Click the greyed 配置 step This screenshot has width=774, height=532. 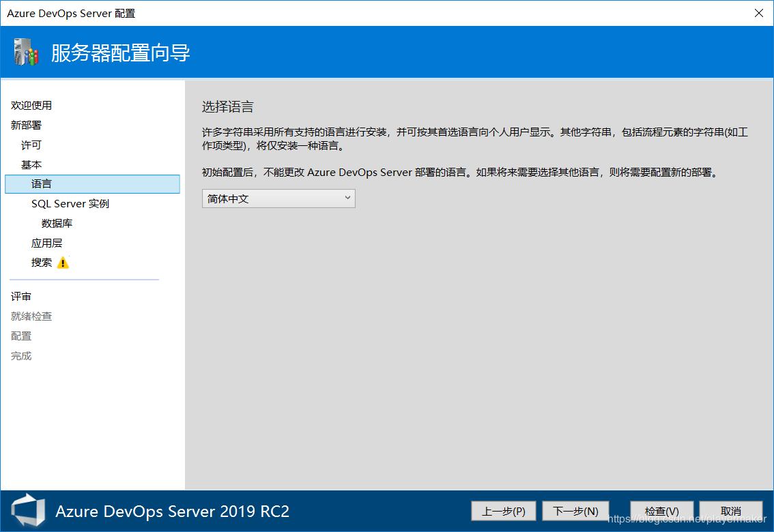pos(21,336)
